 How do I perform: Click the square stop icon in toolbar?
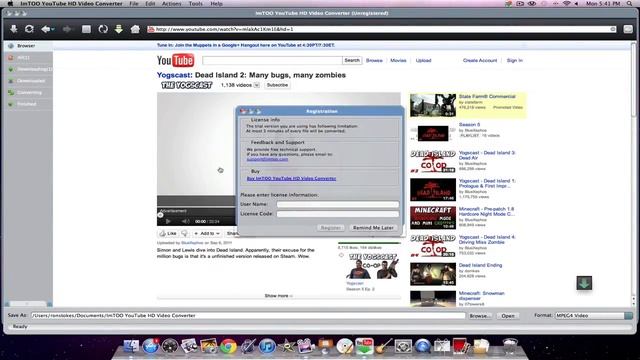(86, 29)
